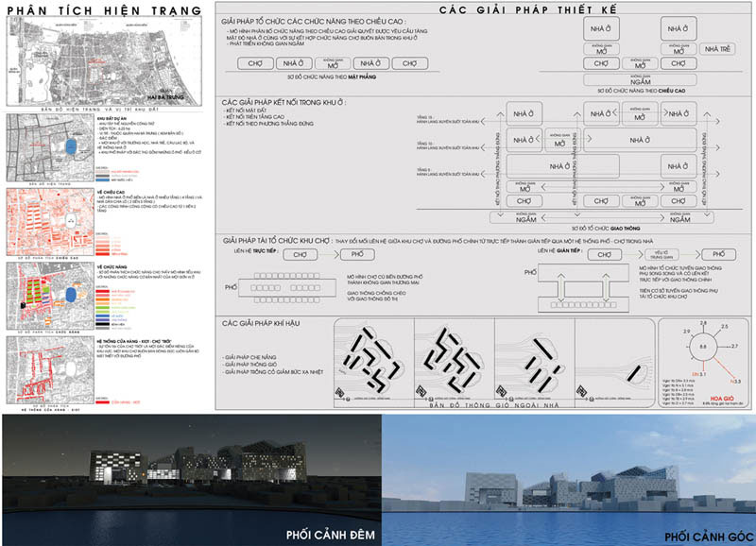
Task: Click the first outdoor wind flow diagram
Action: (x=369, y=357)
